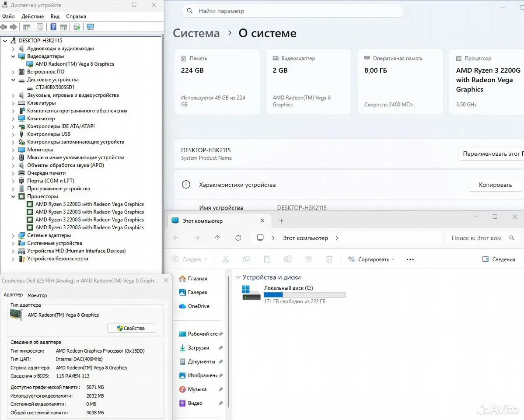Open the Сортировать dropdown in Explorer
Screen dimensions: 524x420
pyautogui.click(x=371, y=259)
